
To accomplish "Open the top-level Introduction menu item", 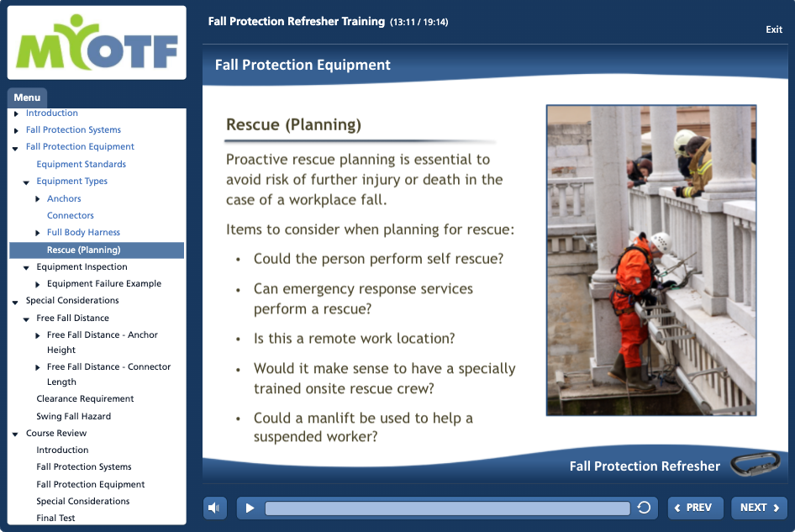I will (52, 113).
